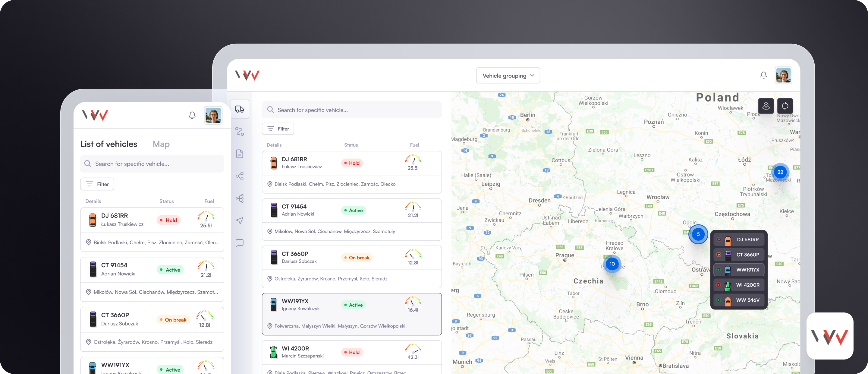Screen dimensions: 868x374
Task: Click the map location pin button
Action: coord(766,106)
